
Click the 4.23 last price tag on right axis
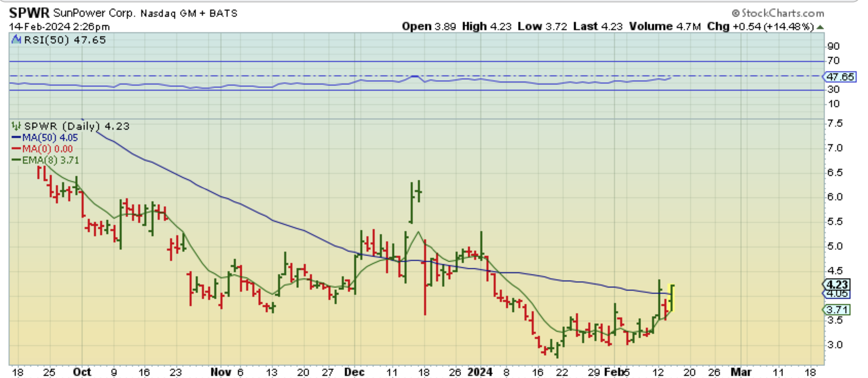click(837, 285)
